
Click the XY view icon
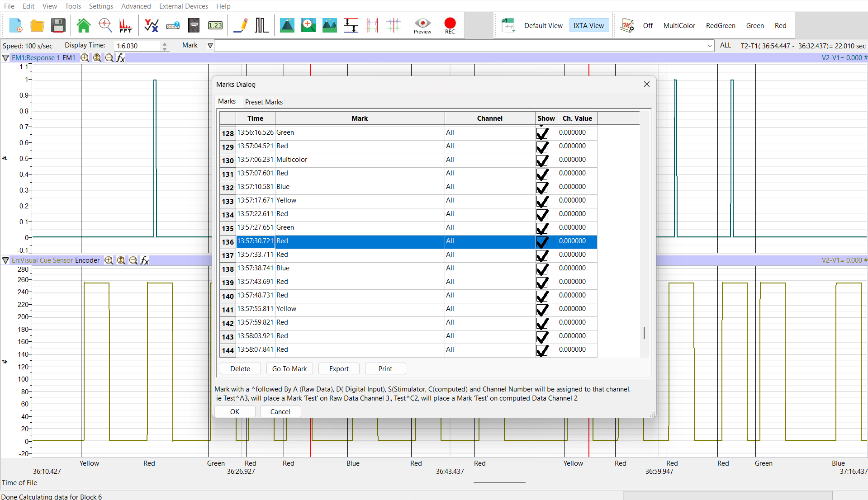pyautogui.click(x=151, y=25)
